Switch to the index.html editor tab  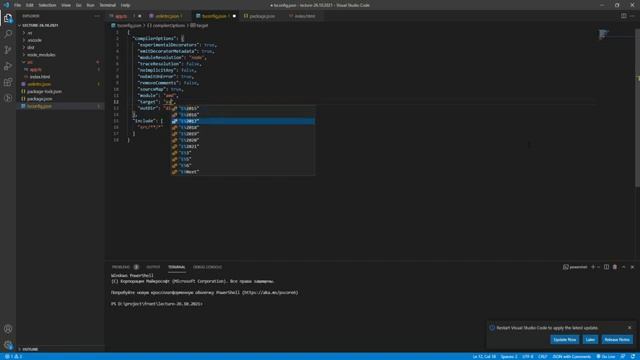tap(304, 16)
